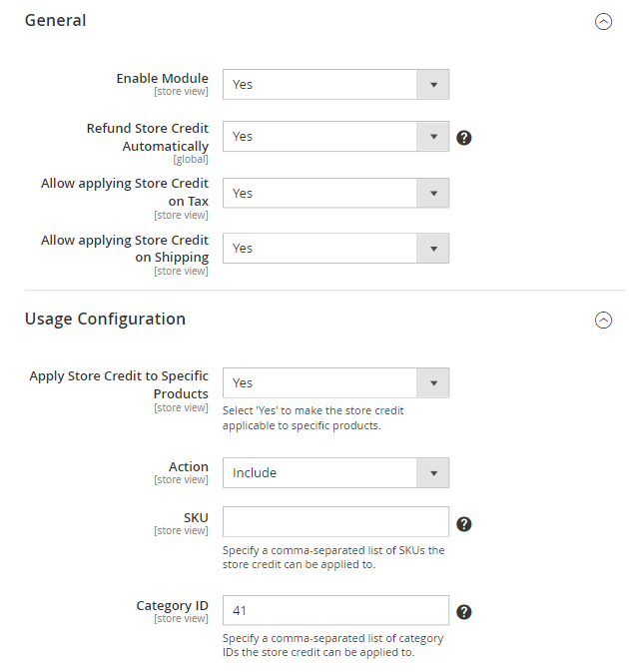Click the Allow applying Store Credit on Tax label
This screenshot has height=672, width=629.
click(125, 192)
